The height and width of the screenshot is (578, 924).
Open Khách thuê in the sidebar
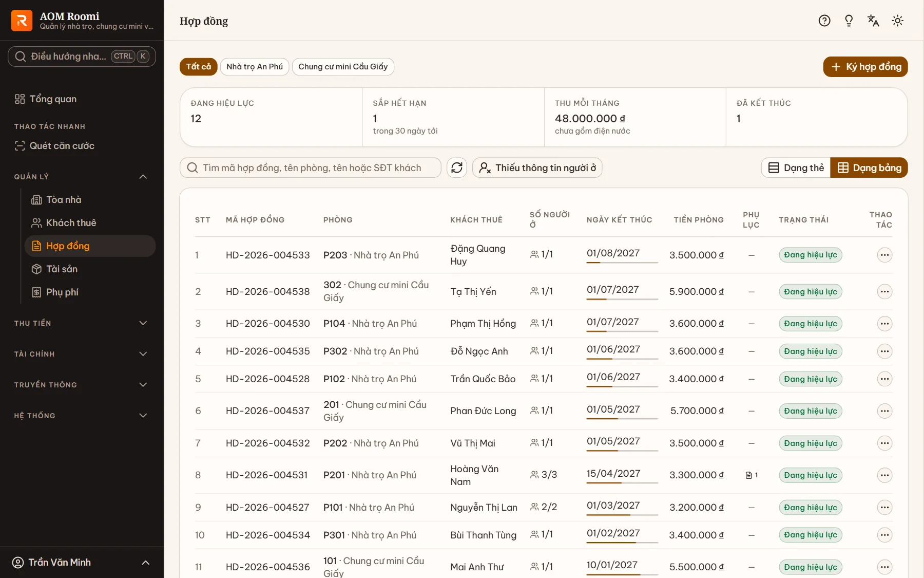point(90,223)
